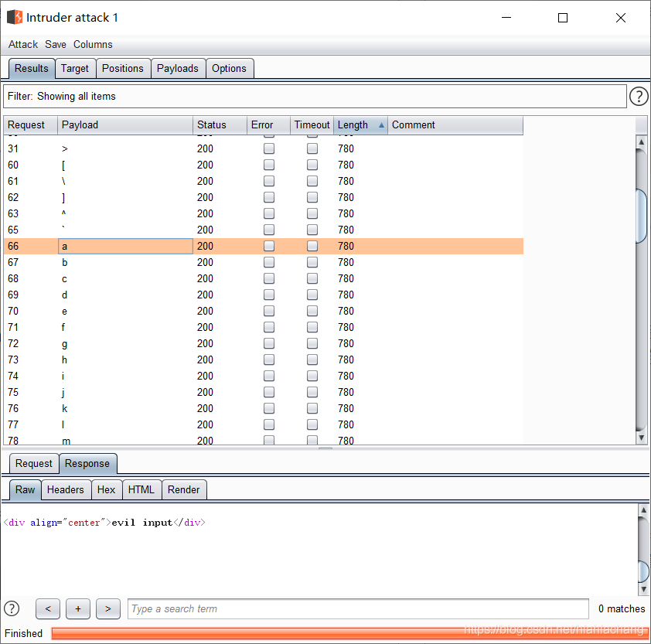Toggle Error checkbox for request 69
Screen dimensions: 651x644
point(269,295)
